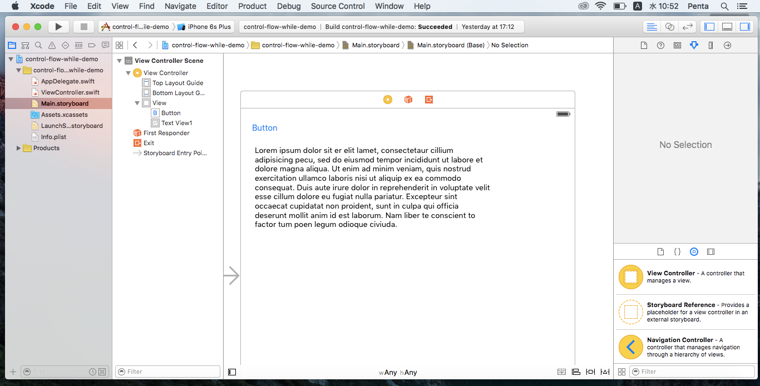Open the Stack button in canvas bar
This screenshot has height=386, width=760.
tap(561, 372)
